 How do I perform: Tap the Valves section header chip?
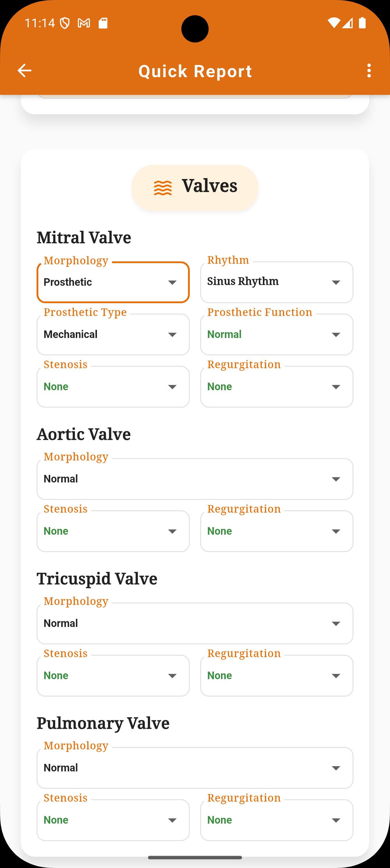coord(195,188)
